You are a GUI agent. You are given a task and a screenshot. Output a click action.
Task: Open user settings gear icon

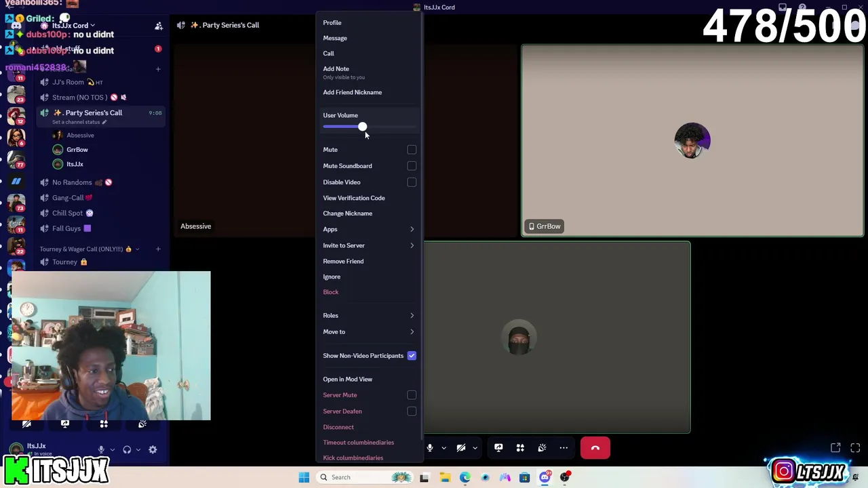point(153,449)
